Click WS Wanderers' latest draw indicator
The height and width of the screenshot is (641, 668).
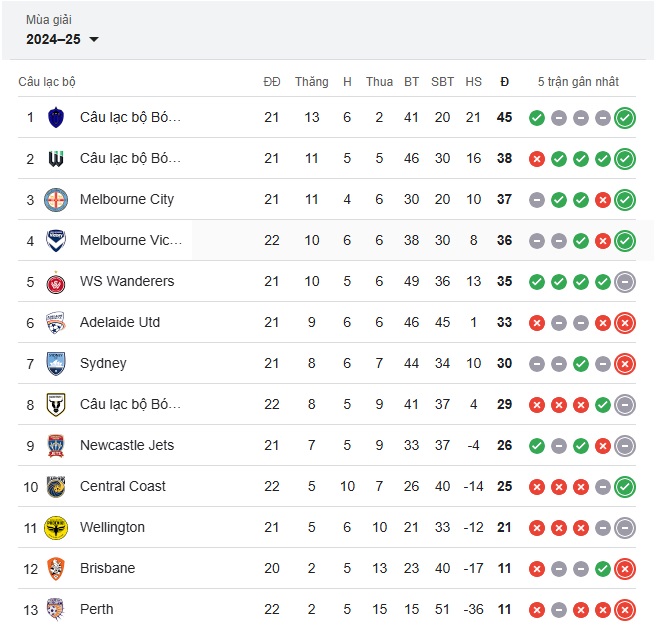pos(625,282)
